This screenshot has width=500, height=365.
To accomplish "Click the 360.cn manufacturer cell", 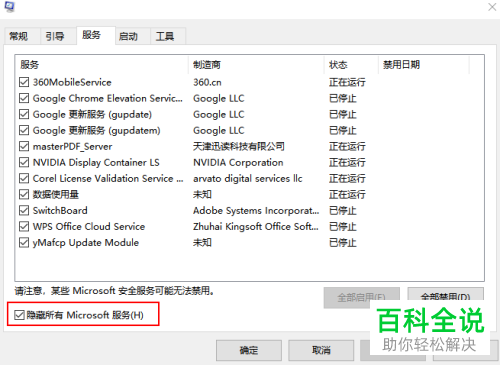I will (207, 82).
